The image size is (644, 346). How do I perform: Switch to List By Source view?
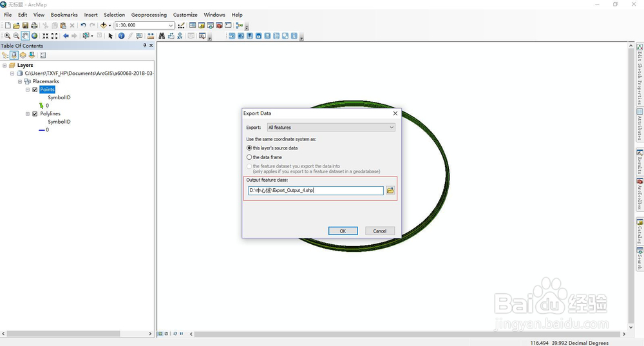coord(14,55)
